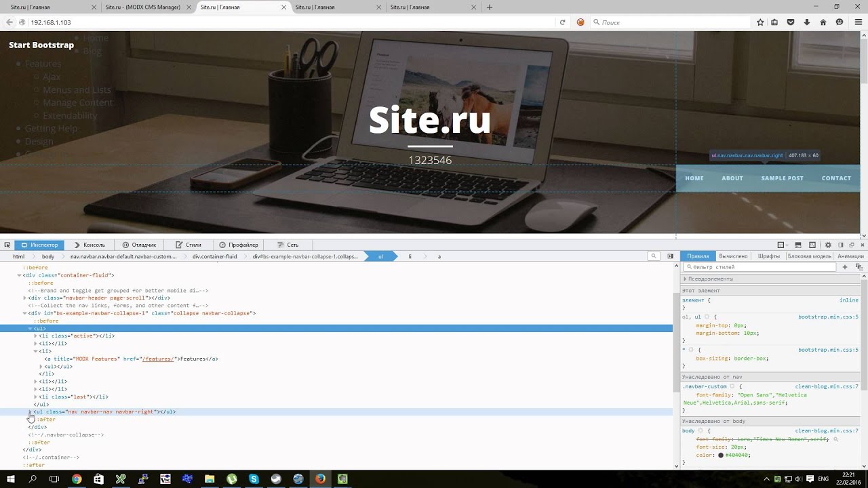Toggle the body rule checkbox
The width and height of the screenshot is (868, 488).
pyautogui.click(x=701, y=430)
